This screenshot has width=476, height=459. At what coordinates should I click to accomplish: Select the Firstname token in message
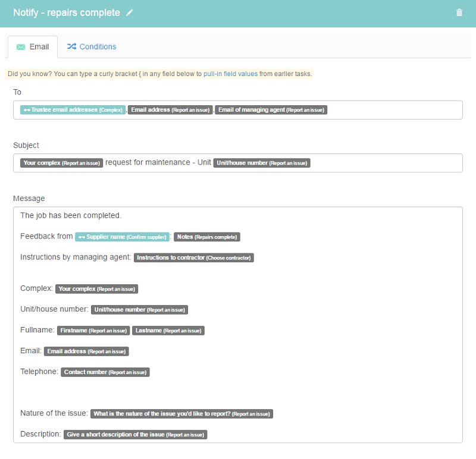(x=93, y=331)
